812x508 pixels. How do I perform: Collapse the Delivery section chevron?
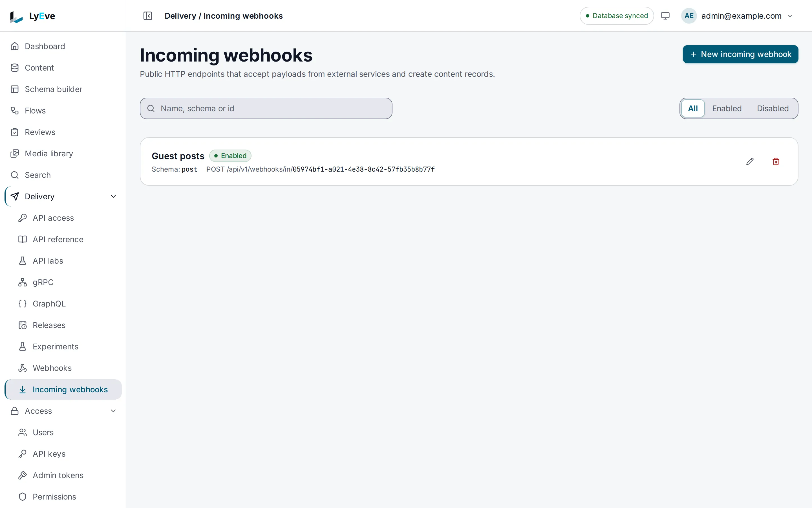[113, 196]
